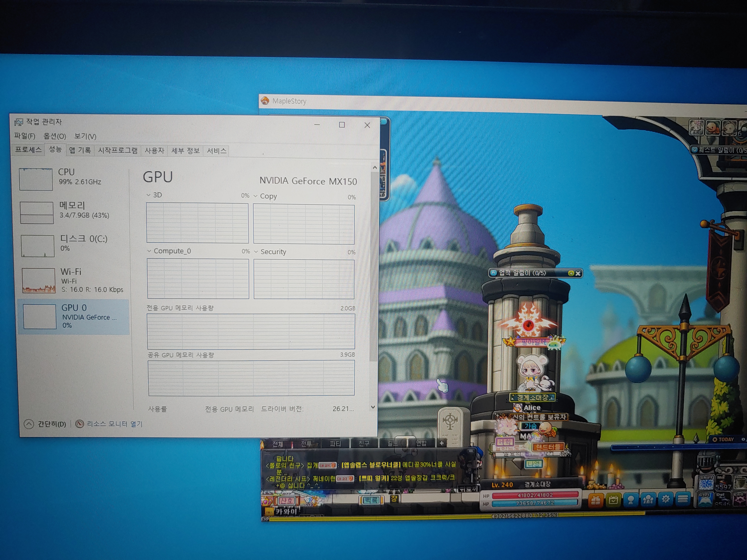Open the Security engine selector chevron
Screen dimensions: 747x560
[x=256, y=252]
